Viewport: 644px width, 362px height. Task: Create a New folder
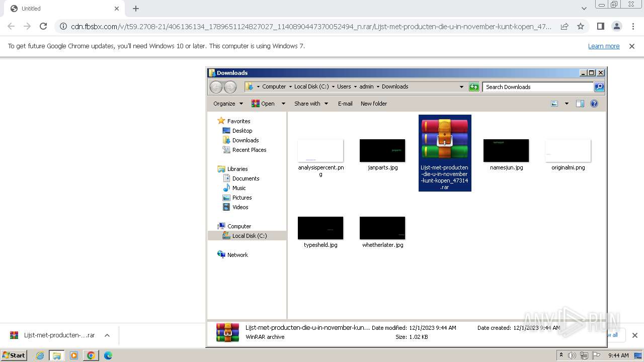click(x=374, y=104)
